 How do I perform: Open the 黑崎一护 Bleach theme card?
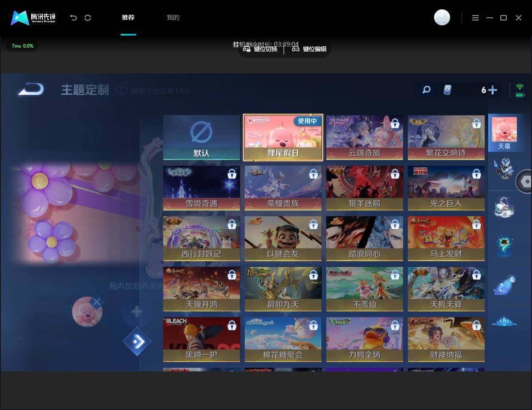coord(202,340)
